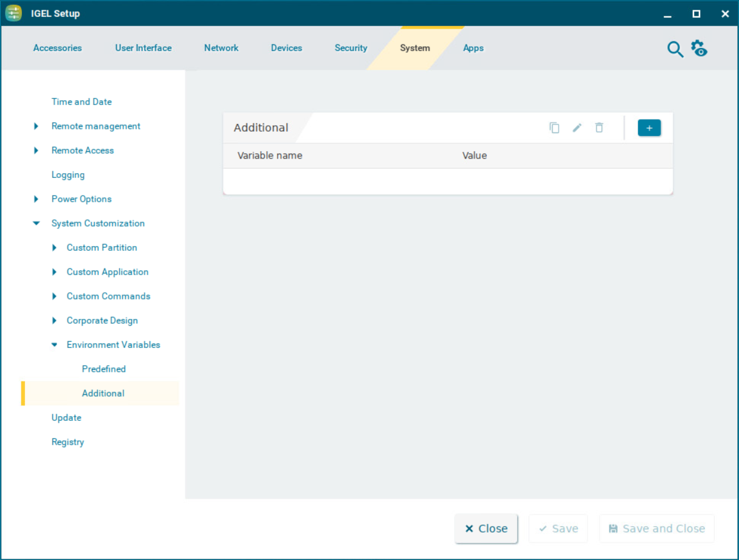739x560 pixels.
Task: Sort by the Variable name column header
Action: (270, 155)
